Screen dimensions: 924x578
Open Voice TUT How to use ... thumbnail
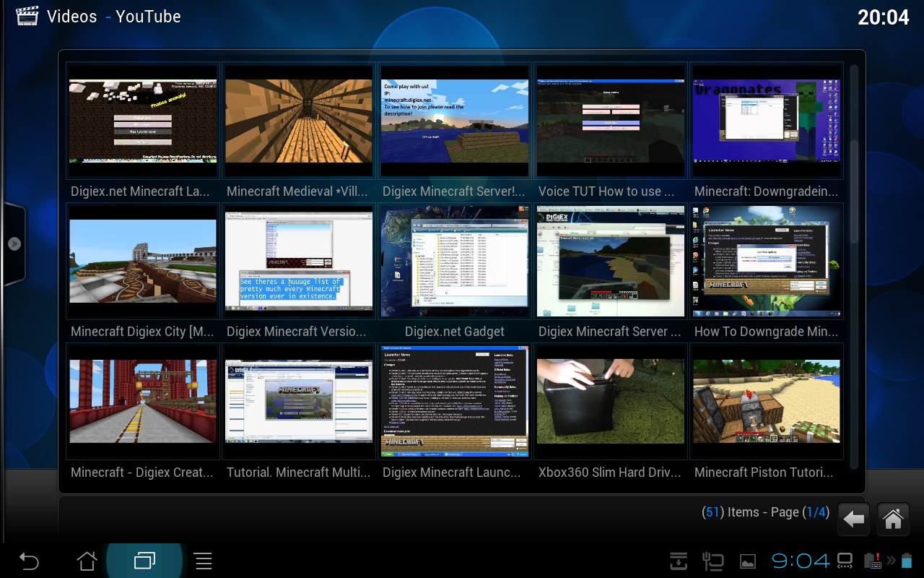point(611,121)
